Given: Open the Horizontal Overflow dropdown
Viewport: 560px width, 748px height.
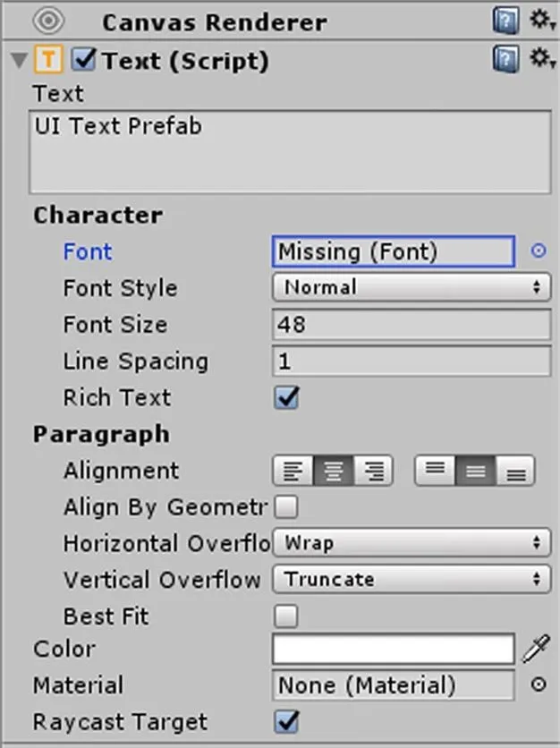Looking at the screenshot, I should (x=412, y=543).
